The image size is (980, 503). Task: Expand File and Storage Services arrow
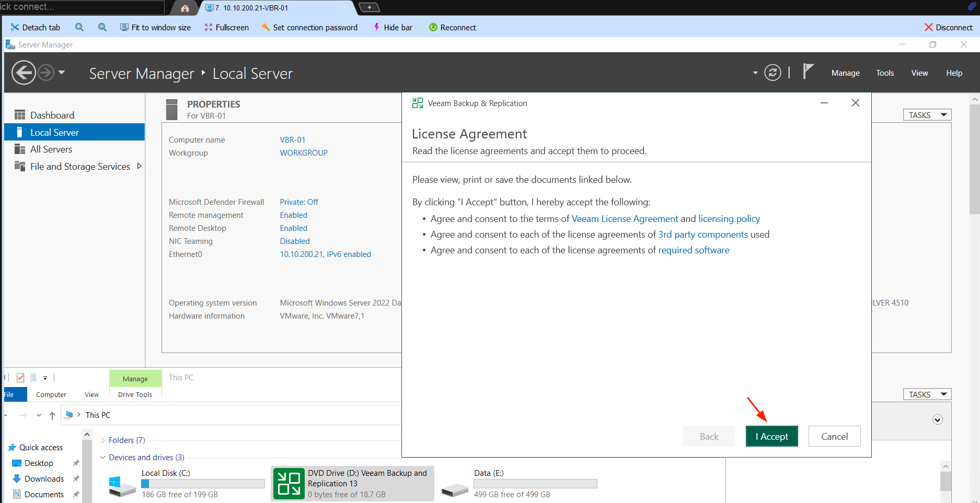point(140,166)
